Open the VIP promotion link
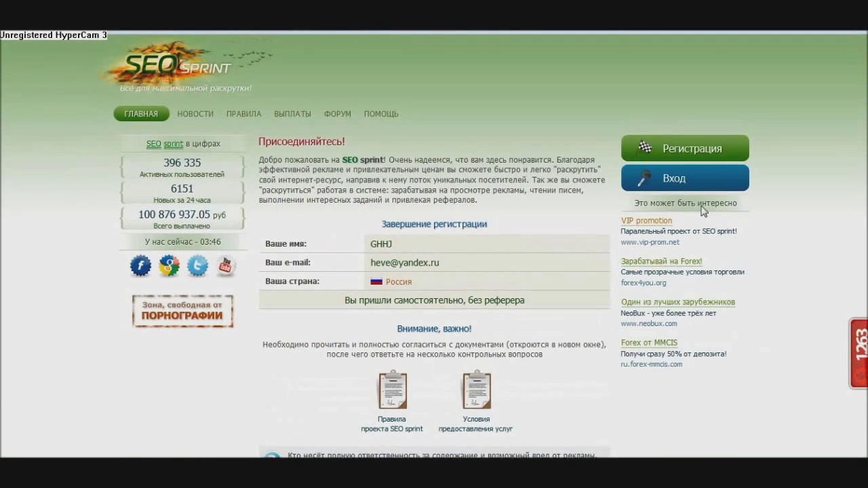Image resolution: width=868 pixels, height=488 pixels. coord(646,220)
